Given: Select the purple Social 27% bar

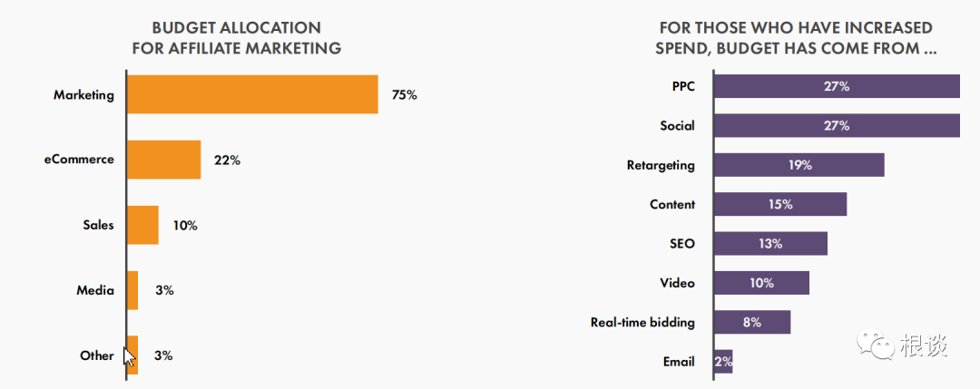Looking at the screenshot, I should click(x=837, y=125).
